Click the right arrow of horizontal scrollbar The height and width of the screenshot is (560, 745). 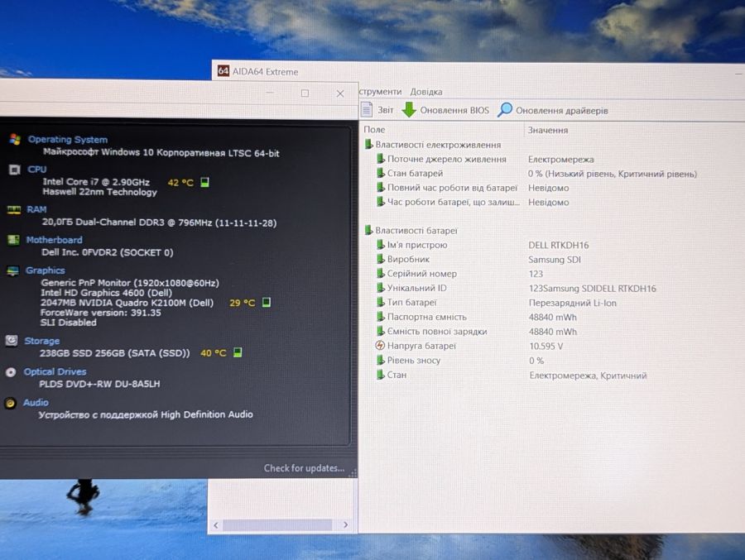point(345,524)
